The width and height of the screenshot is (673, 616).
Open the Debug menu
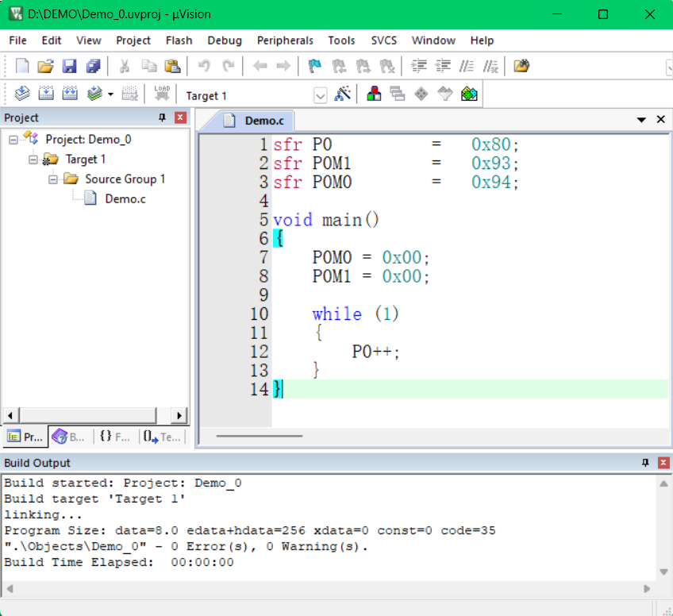[225, 40]
